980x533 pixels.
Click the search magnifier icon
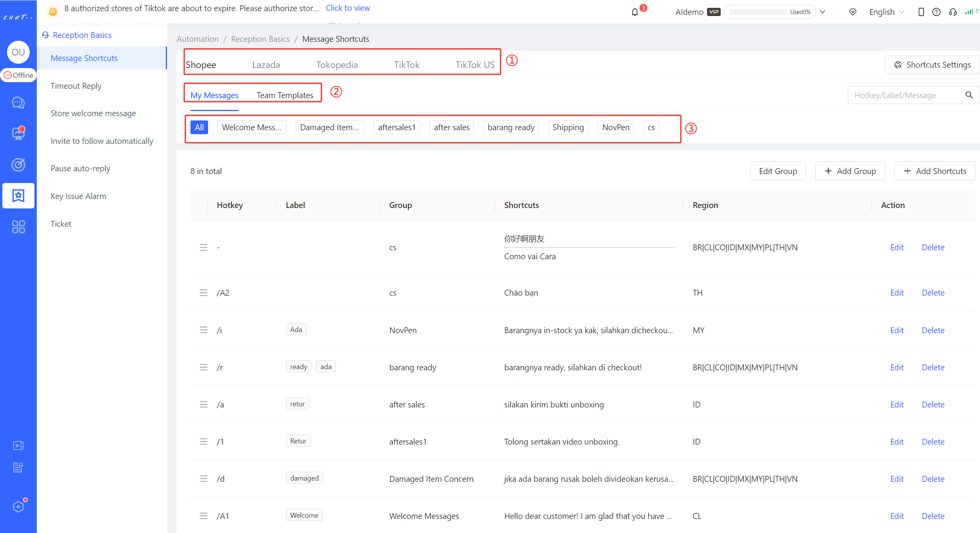pyautogui.click(x=969, y=95)
